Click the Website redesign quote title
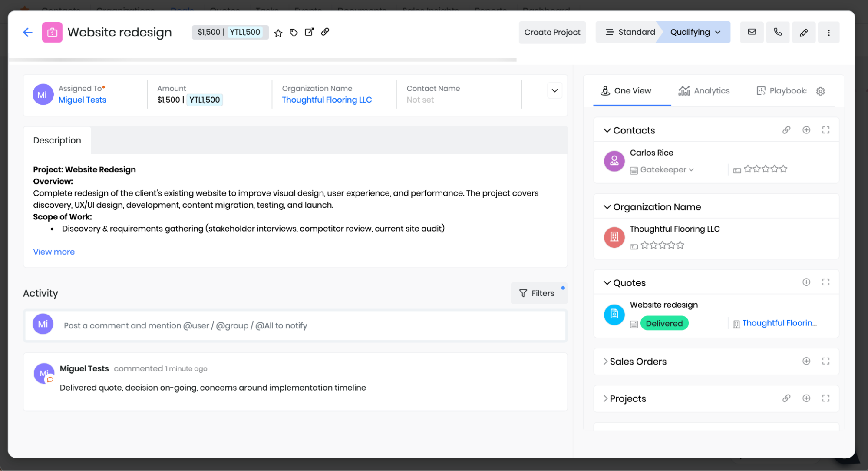This screenshot has height=471, width=868. tap(664, 305)
